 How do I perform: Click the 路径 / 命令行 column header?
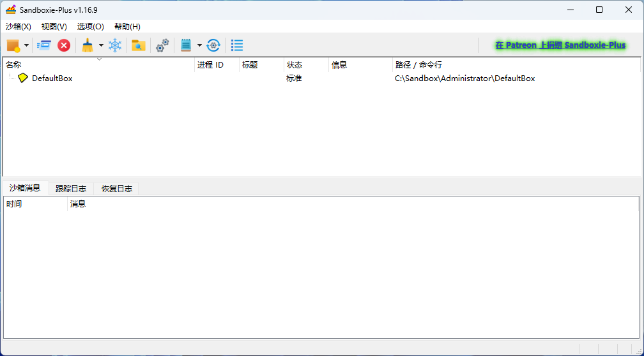[418, 65]
